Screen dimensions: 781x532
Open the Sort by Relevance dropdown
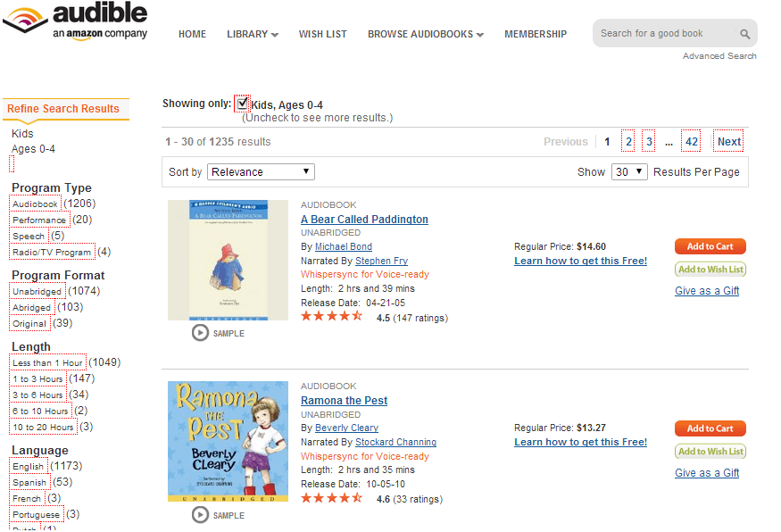coord(260,171)
